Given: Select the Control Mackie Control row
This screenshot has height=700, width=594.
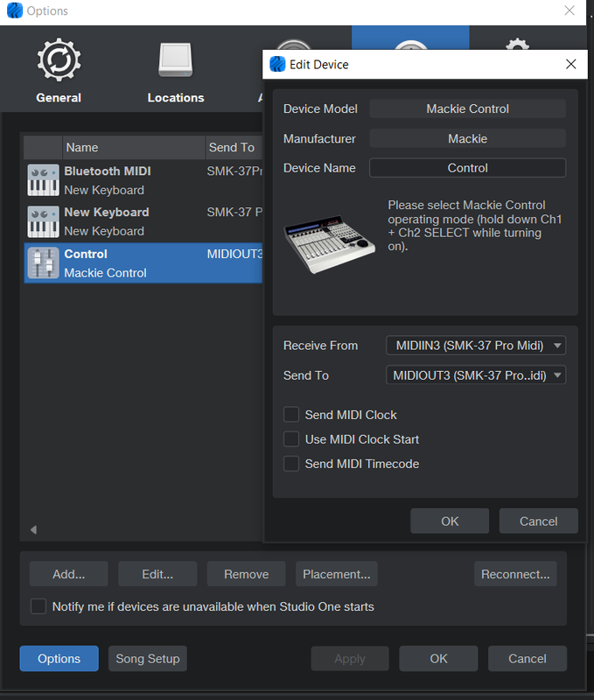Looking at the screenshot, I should (x=143, y=263).
